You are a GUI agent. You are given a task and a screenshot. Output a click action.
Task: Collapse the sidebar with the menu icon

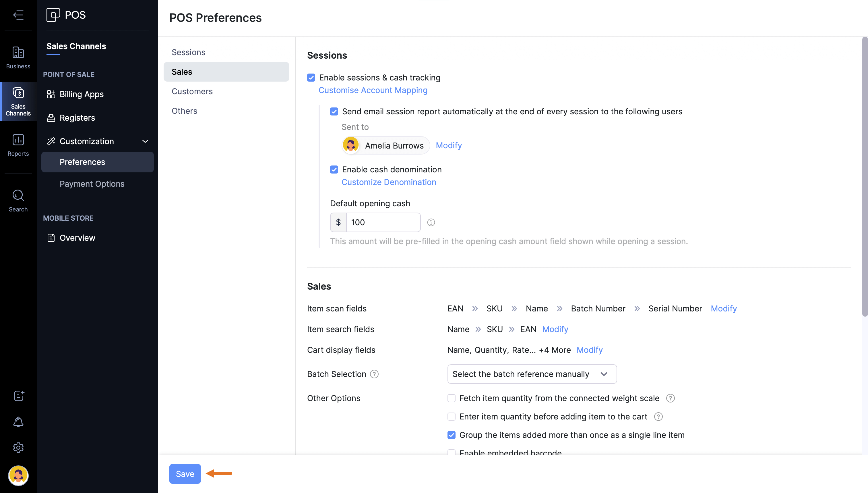18,15
